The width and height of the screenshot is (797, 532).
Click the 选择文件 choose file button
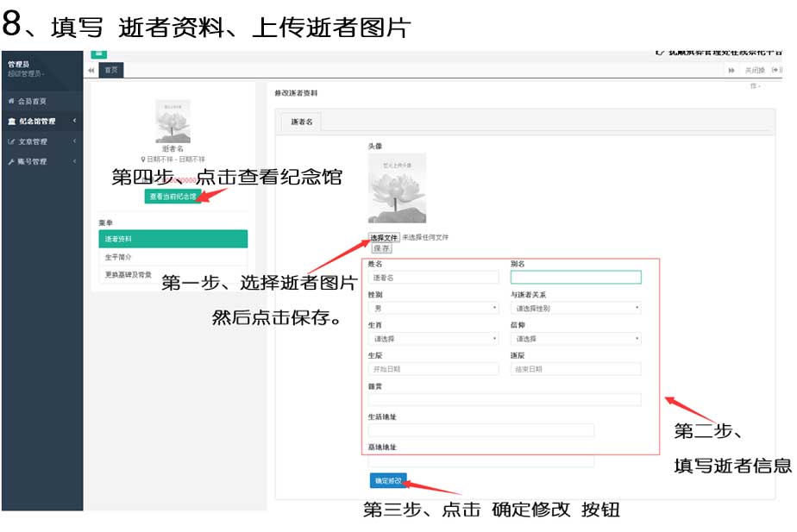[384, 237]
